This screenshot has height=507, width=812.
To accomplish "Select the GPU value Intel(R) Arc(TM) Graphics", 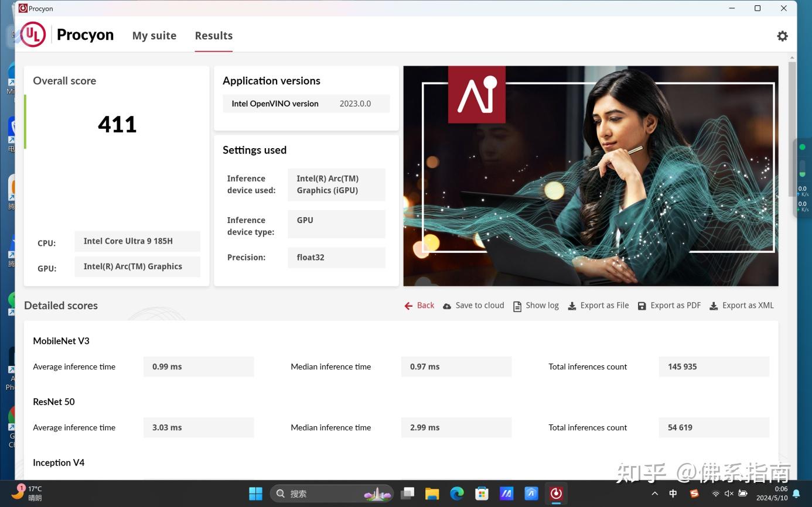I will coord(137,266).
